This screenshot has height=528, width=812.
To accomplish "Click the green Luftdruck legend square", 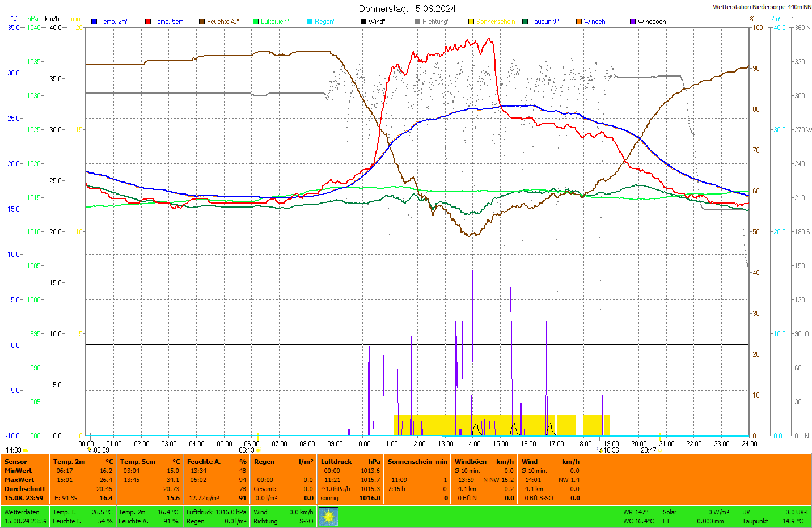I will tap(256, 22).
